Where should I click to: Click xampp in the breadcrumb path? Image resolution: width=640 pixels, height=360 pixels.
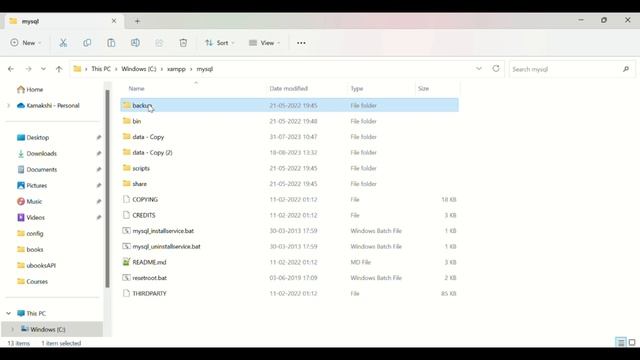coord(176,69)
